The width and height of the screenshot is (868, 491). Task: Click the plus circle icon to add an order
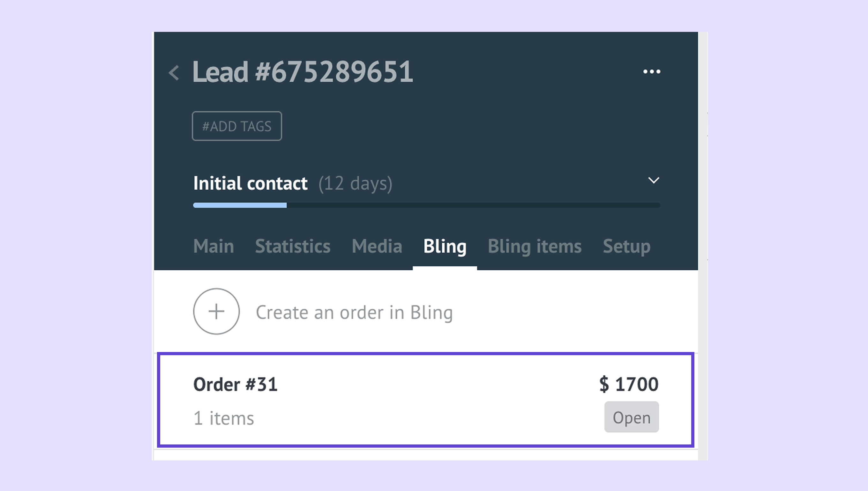point(216,311)
